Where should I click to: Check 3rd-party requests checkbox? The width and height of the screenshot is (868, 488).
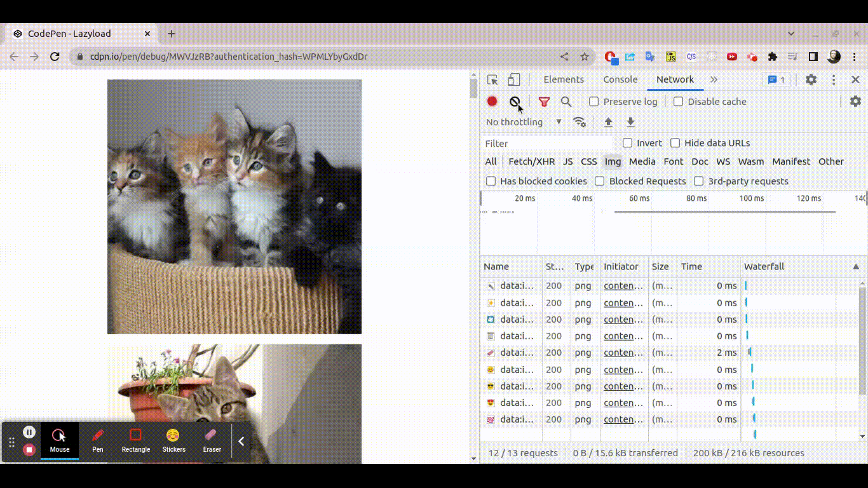tap(698, 181)
